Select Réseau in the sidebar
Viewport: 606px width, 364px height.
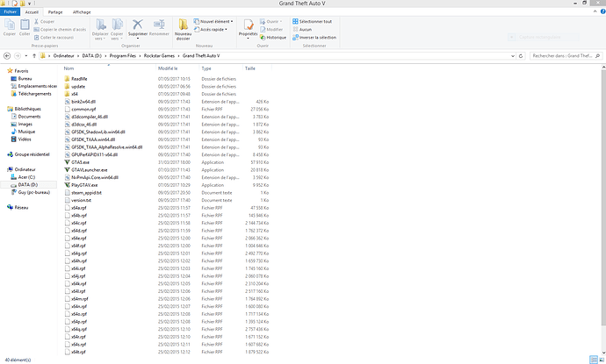tap(21, 208)
